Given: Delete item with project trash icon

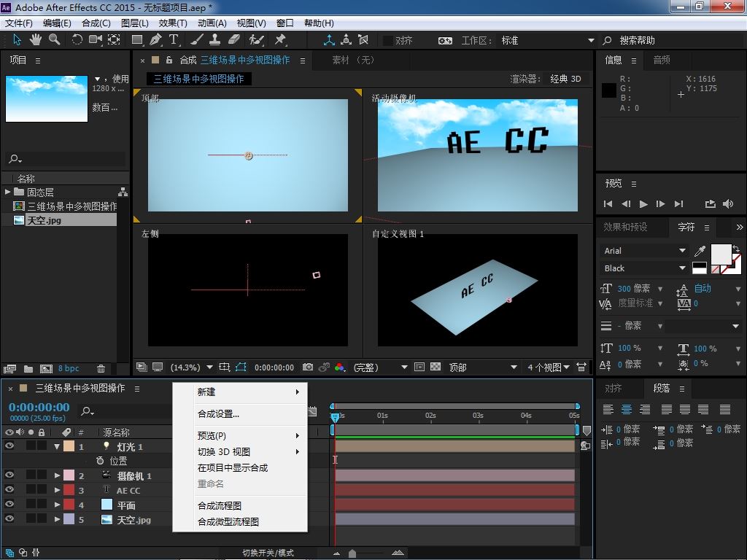Looking at the screenshot, I should click(101, 368).
